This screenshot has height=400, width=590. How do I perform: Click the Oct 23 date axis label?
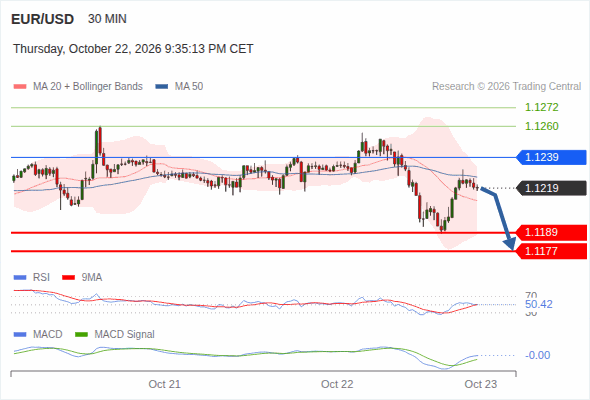coord(481,384)
